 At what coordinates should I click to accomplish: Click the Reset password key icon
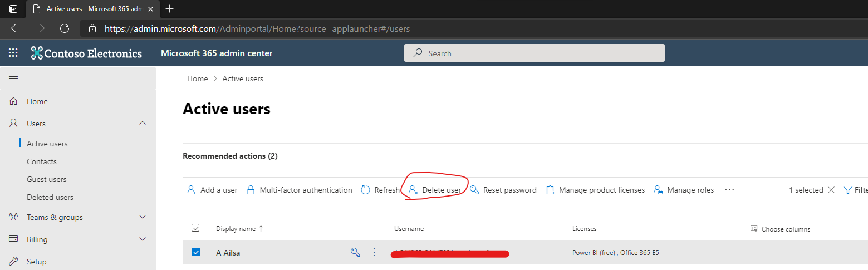coord(474,190)
